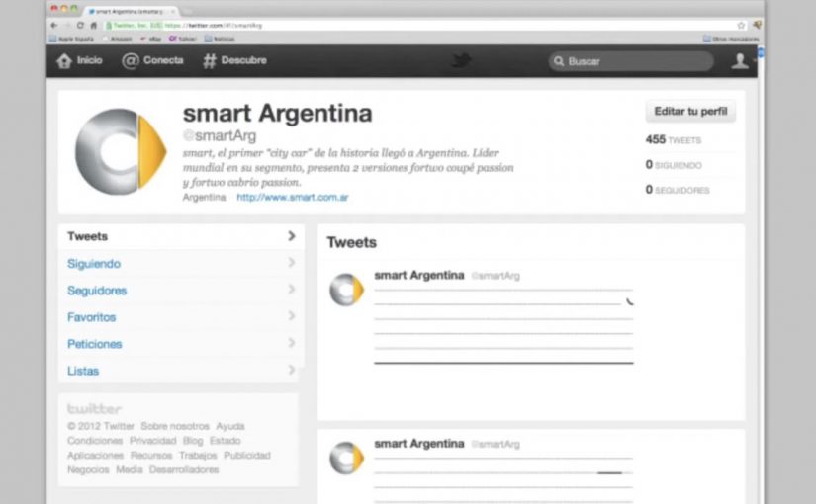Open Ayuda footer link
Screen dimensions: 816x504
(x=230, y=426)
